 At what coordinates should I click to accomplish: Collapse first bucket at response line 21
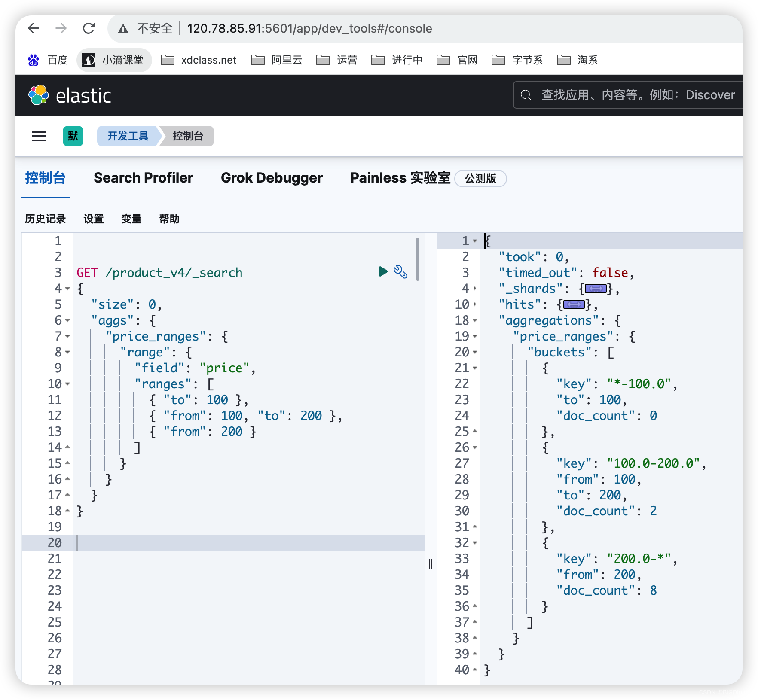(x=475, y=368)
